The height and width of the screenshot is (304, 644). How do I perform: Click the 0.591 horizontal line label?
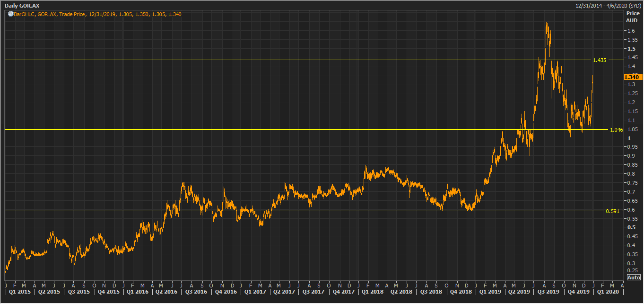click(x=612, y=211)
